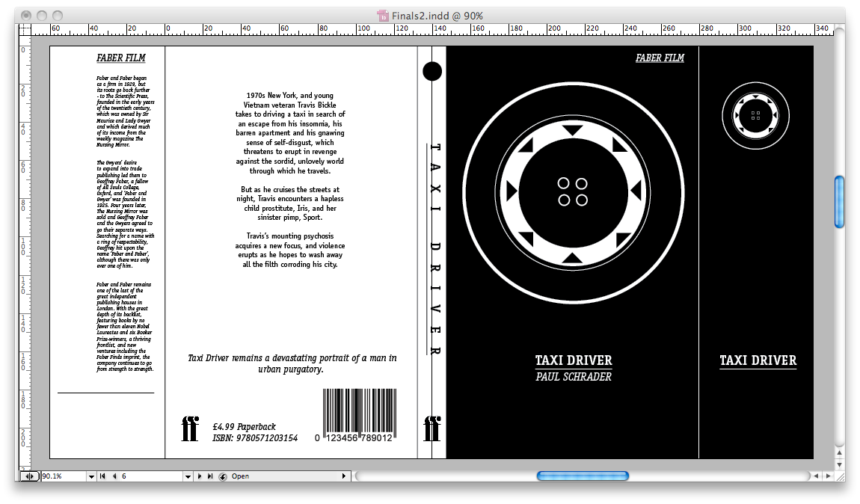Select the PAUL SCHRADER author text
Viewport: 860px width, 504px height.
574,377
